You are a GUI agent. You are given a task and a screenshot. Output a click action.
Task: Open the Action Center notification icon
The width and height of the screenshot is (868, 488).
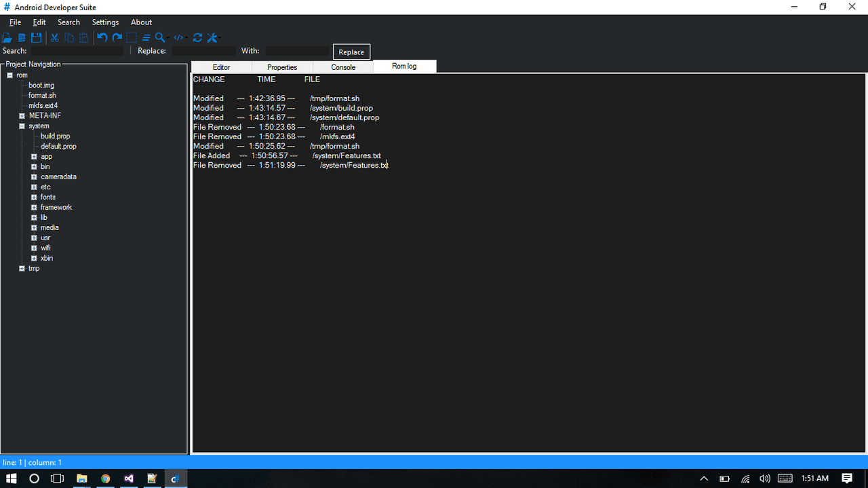847,478
